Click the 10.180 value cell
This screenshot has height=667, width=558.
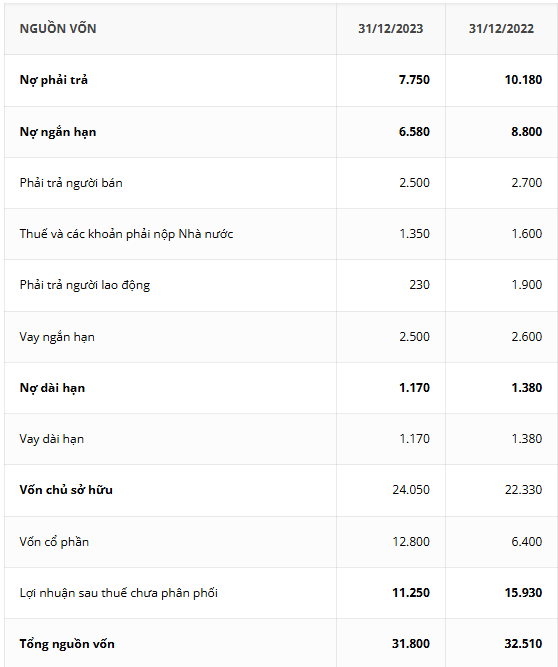(x=523, y=80)
